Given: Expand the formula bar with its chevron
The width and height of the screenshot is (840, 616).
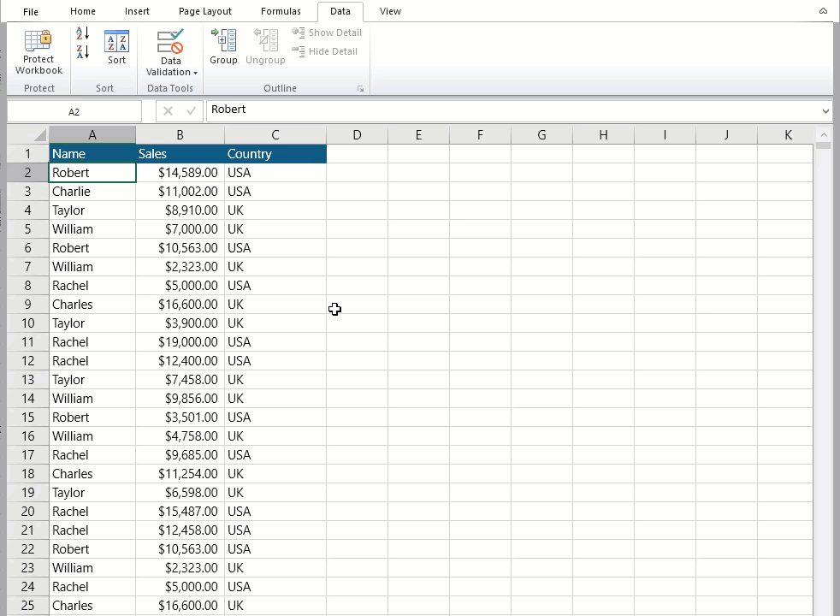Looking at the screenshot, I should click(x=825, y=110).
